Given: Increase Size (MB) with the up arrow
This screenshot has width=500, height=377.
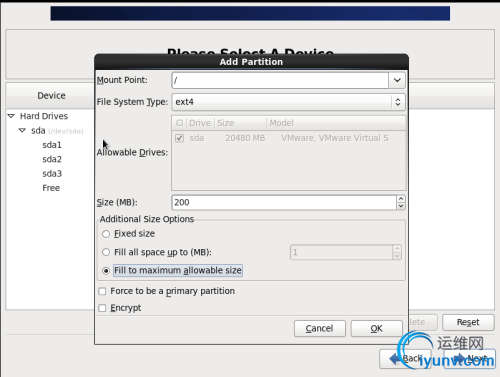Looking at the screenshot, I should 401,199.
